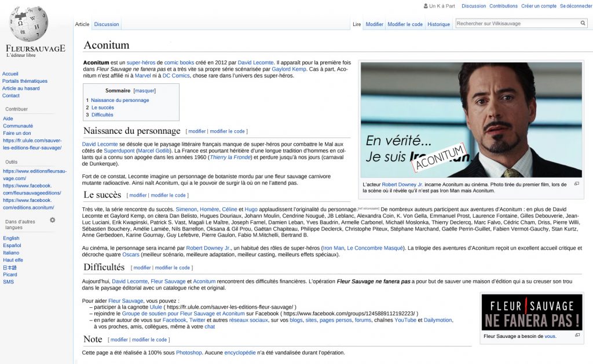Open the comic books link

180,62
